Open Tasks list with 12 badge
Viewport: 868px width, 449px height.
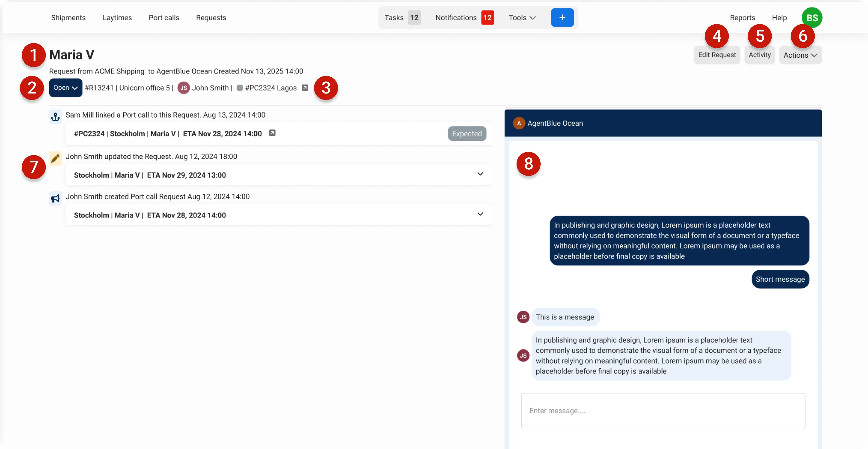[402, 18]
